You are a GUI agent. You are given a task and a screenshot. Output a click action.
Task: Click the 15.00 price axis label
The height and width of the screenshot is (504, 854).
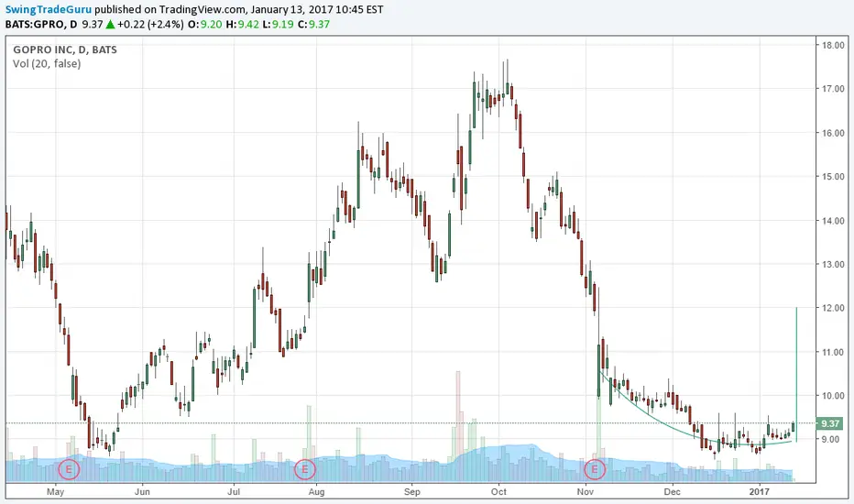pos(833,177)
